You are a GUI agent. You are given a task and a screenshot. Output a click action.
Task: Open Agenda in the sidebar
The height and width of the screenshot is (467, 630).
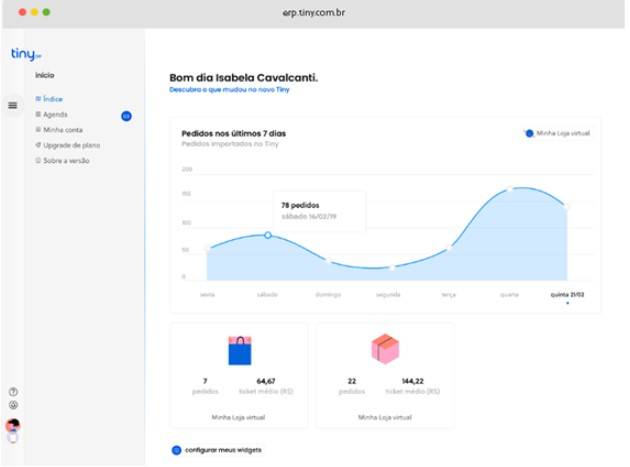pos(51,115)
